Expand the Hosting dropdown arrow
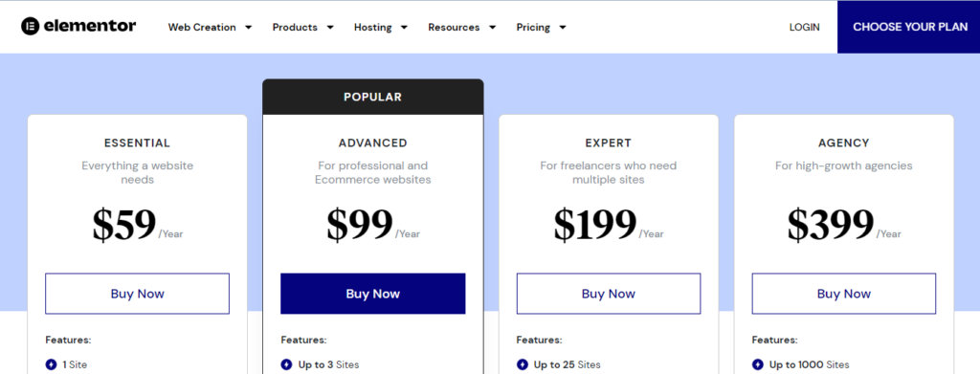 point(404,28)
